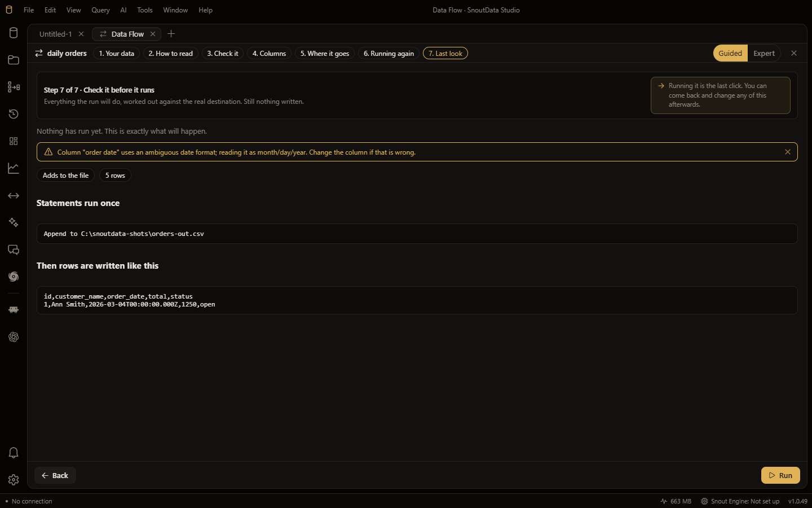Dismiss the ambiguous date format warning
Image resolution: width=812 pixels, height=508 pixels.
tap(788, 152)
